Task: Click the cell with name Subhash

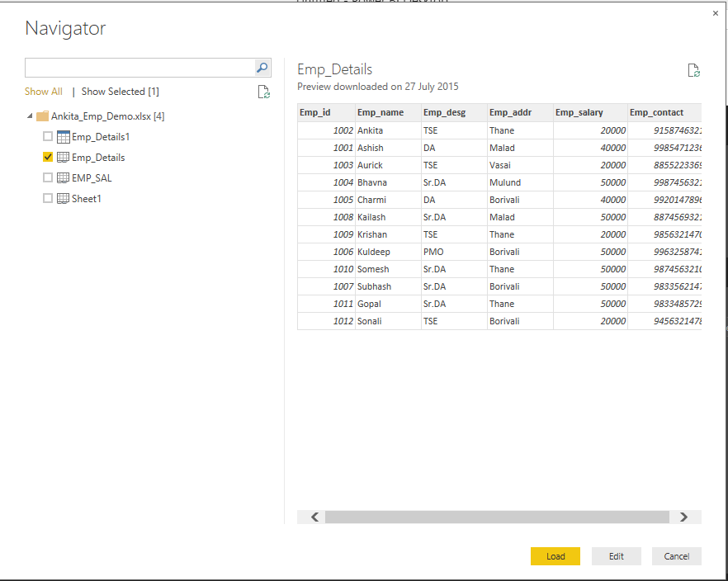Action: click(x=388, y=286)
